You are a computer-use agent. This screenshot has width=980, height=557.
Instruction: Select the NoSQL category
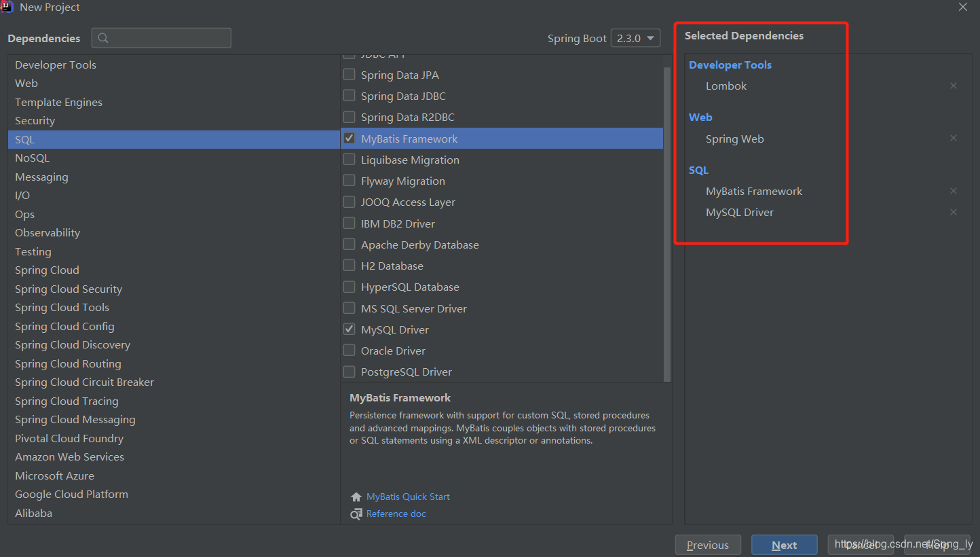[174, 158]
